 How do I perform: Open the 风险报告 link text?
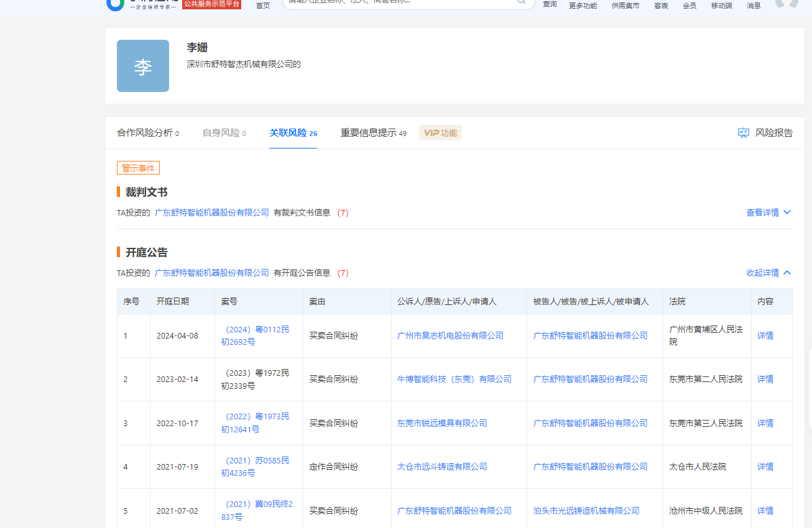774,133
